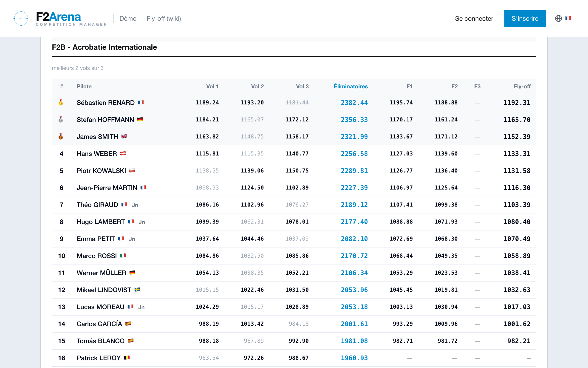Click the silver medal icon for Hoffmann

(61, 120)
